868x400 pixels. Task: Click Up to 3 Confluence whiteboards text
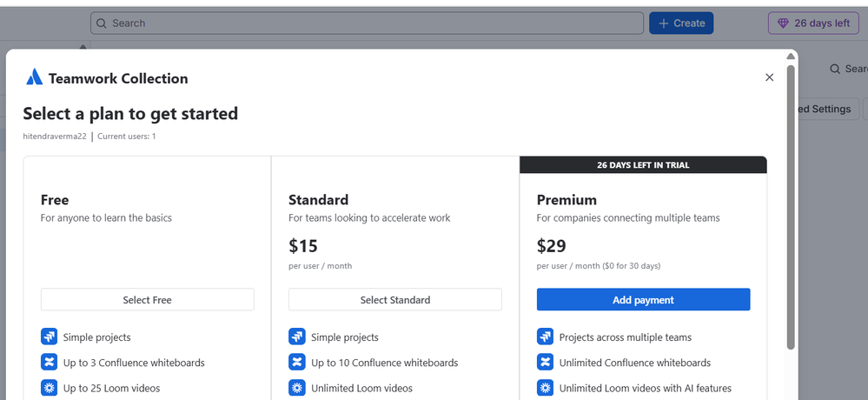[x=134, y=363]
